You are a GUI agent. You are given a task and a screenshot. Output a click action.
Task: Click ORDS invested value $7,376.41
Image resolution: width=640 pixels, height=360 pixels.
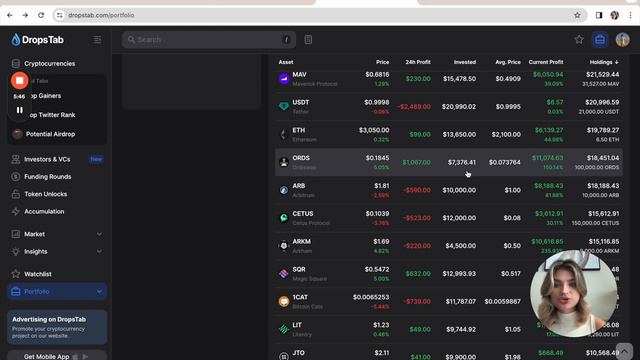click(x=462, y=162)
